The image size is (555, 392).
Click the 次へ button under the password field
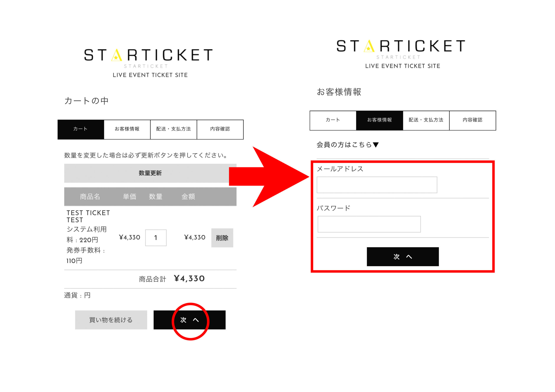click(x=403, y=256)
